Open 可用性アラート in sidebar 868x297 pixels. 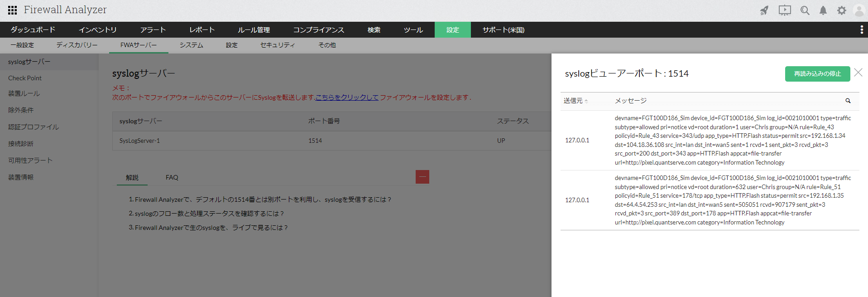(30, 161)
